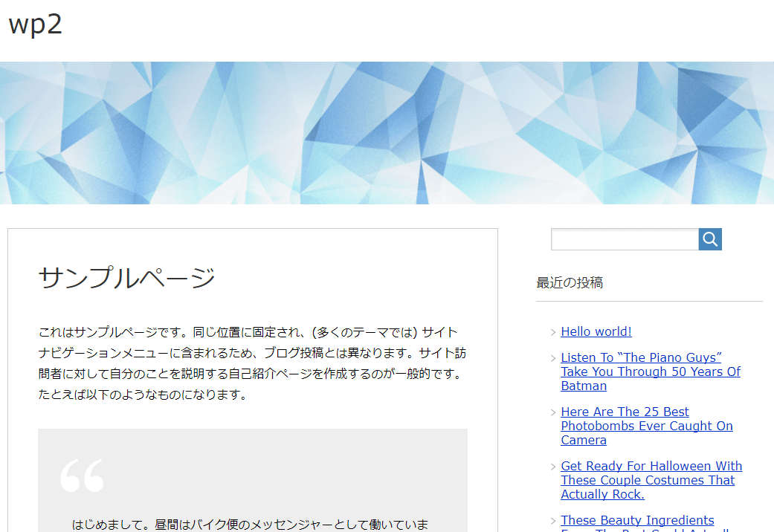The height and width of the screenshot is (532, 774).
Task: Open the These Beauty Ingredients post link
Action: [x=637, y=521]
